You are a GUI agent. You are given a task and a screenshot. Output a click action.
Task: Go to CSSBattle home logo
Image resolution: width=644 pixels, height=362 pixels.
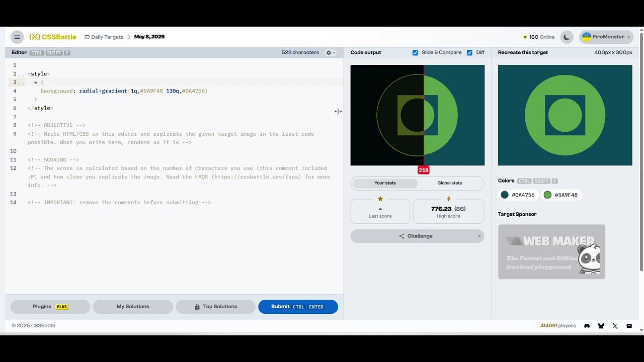(x=53, y=37)
